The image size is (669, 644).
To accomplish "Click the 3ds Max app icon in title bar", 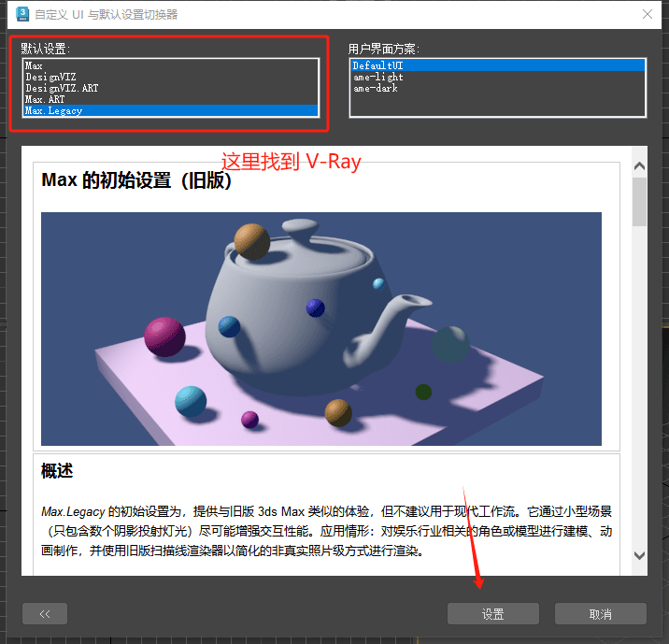I will click(x=22, y=14).
